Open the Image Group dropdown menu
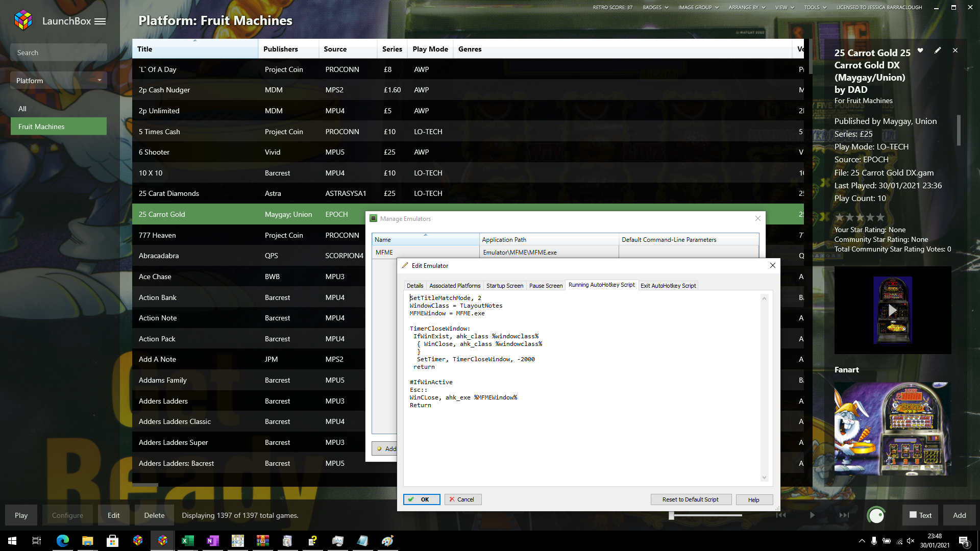 click(x=698, y=7)
